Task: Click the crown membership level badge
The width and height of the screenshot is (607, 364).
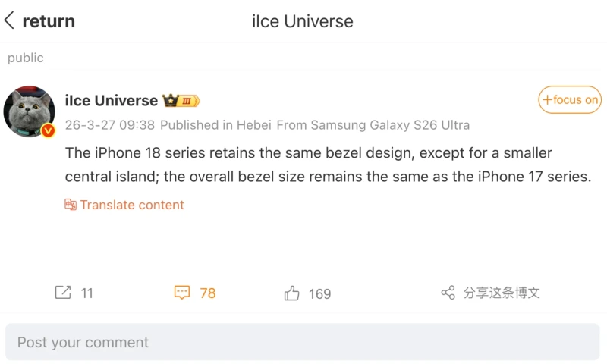Action: pos(180,100)
